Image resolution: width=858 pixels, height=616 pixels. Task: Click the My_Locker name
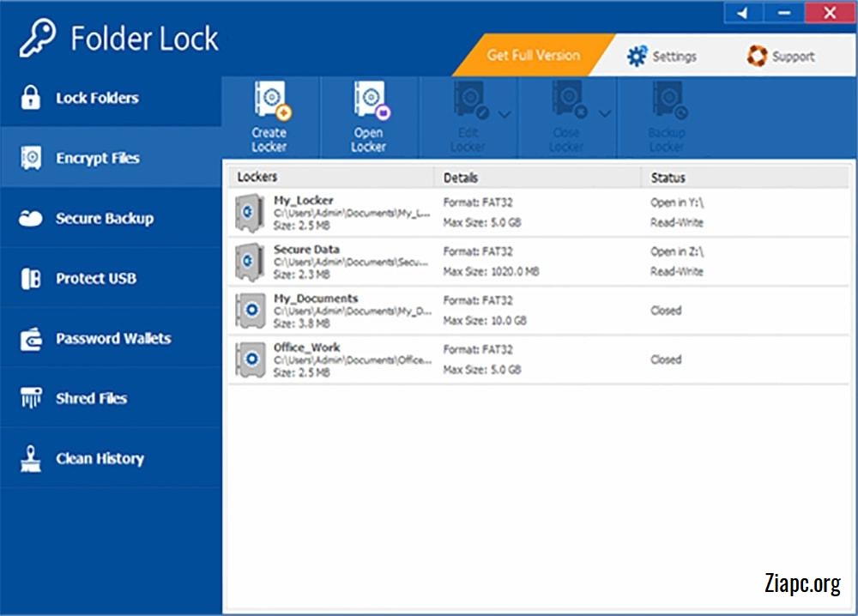click(x=303, y=200)
